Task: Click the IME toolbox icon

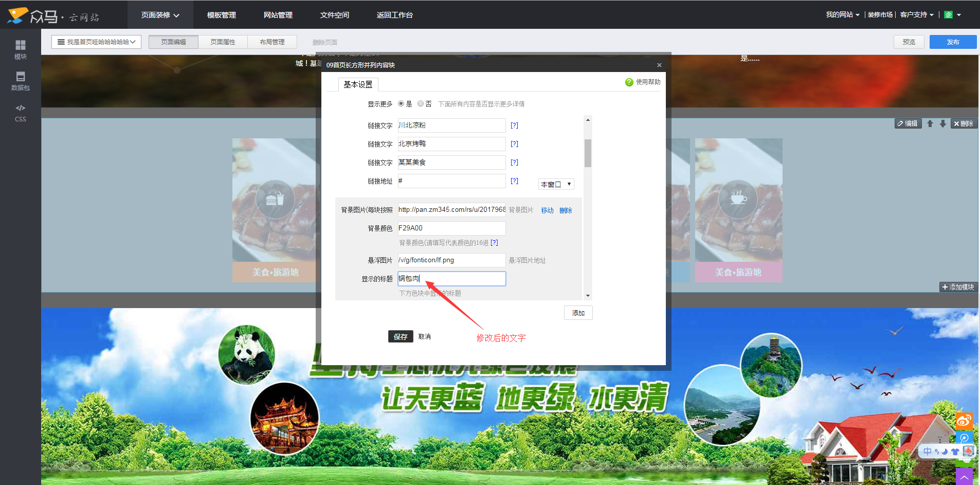Action: [968, 451]
